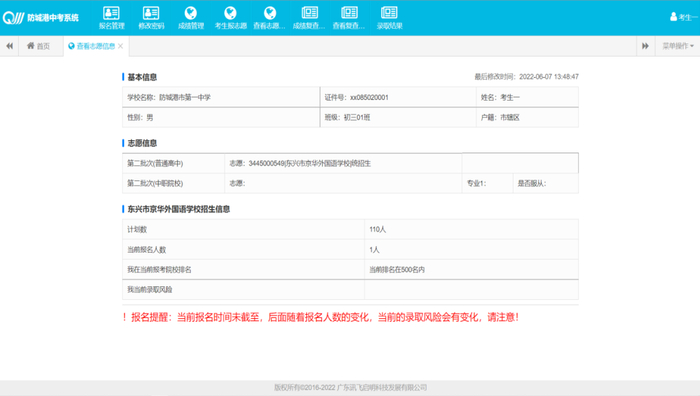The height and width of the screenshot is (396, 700).
Task: Click the 最后修改时间 timestamp
Action: tap(526, 77)
